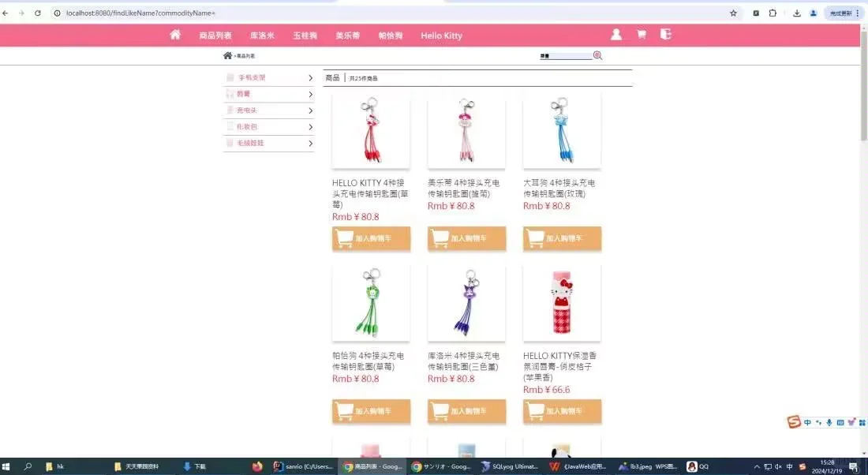Click the Sogou input icon in the tray
Screen dimensions: 868x475
tap(795, 421)
